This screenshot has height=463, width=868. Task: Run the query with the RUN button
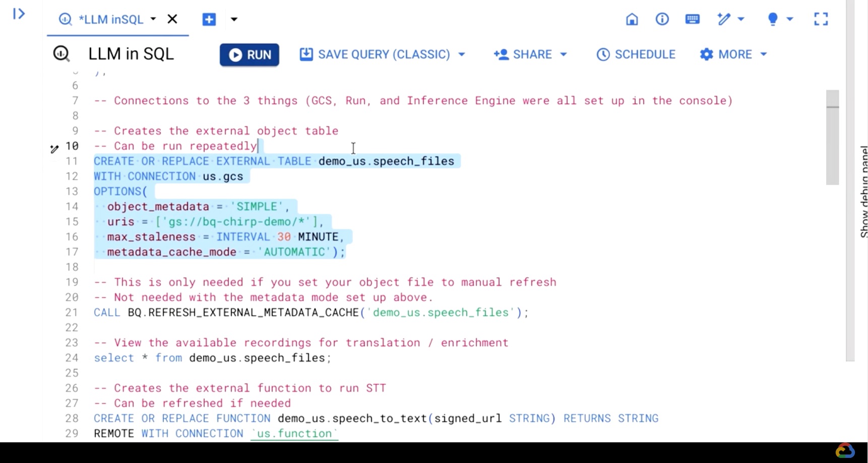[x=249, y=54]
